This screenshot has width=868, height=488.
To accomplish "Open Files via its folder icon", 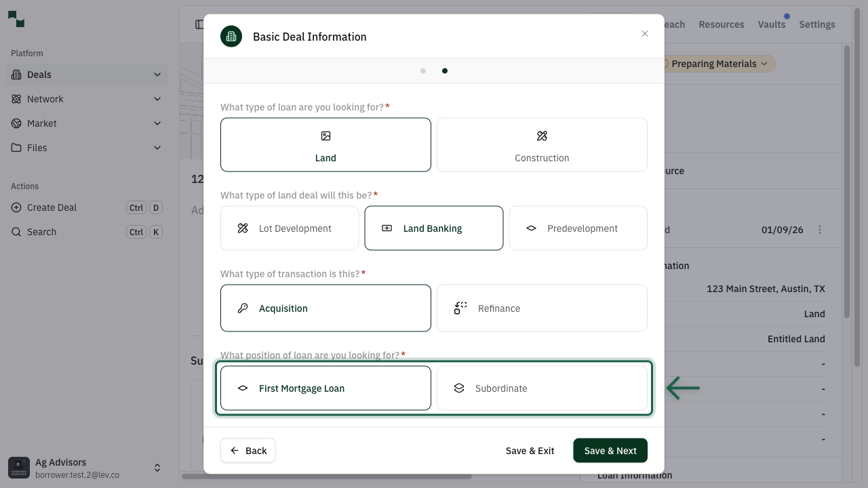I will tap(15, 148).
